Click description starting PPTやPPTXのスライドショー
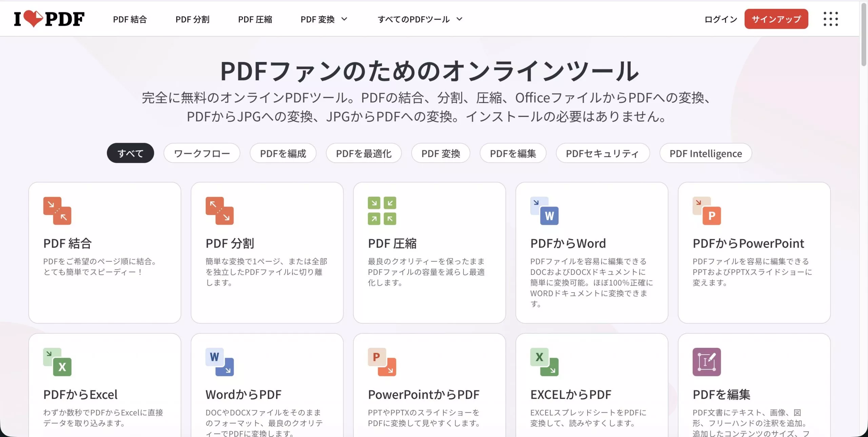This screenshot has width=868, height=437. [424, 418]
